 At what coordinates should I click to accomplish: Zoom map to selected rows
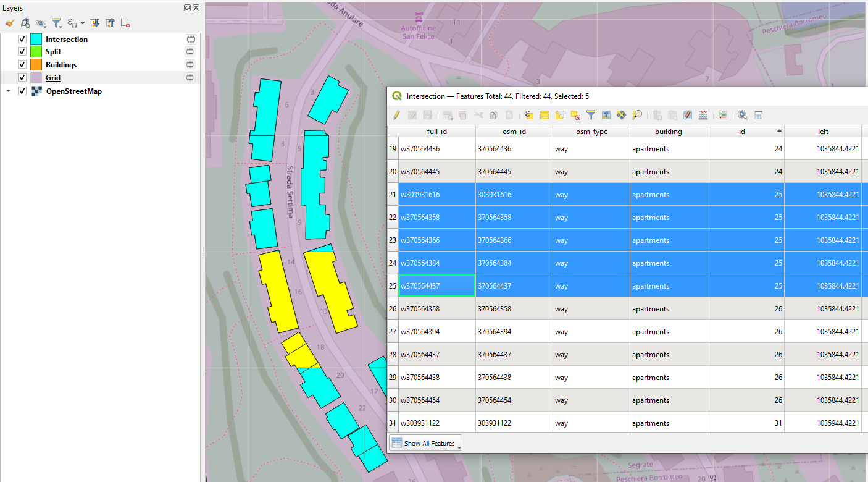tap(637, 115)
